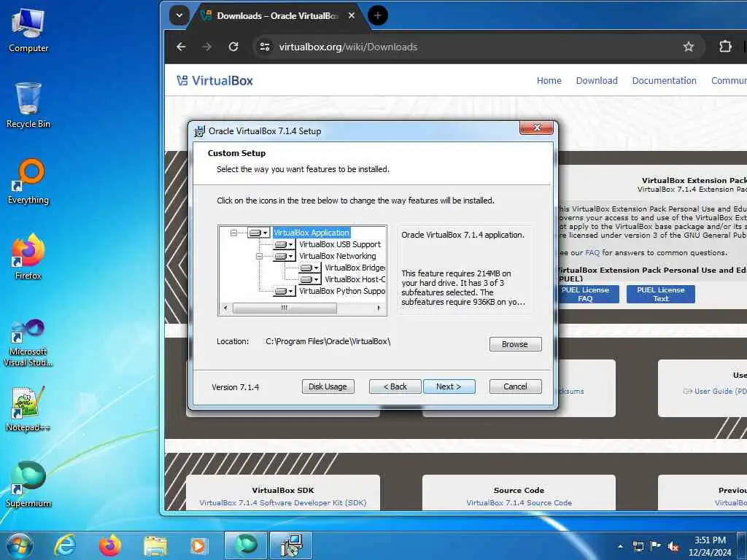The image size is (747, 560).
Task: Click the browser forward arrow
Action: point(206,47)
